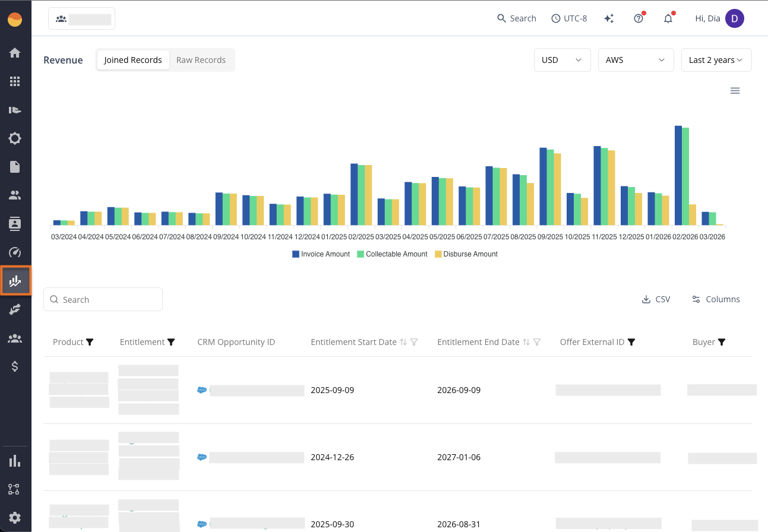Sort by Entitlement Start Date
Image resolution: width=768 pixels, height=532 pixels.
(403, 342)
